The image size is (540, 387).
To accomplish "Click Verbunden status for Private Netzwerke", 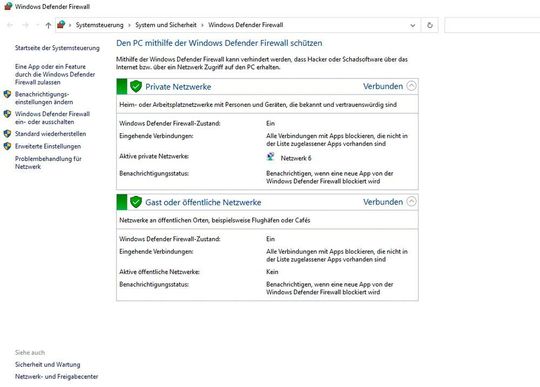I will (x=383, y=86).
